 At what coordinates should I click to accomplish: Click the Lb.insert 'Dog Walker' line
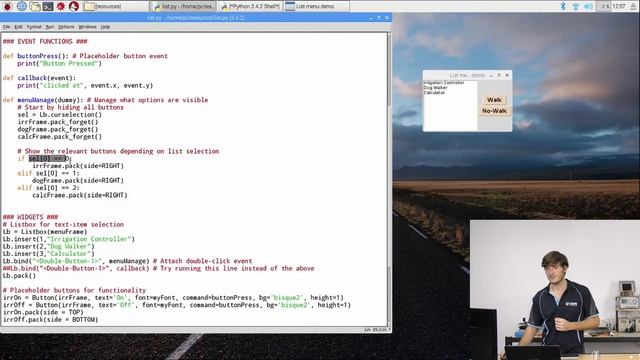(x=49, y=247)
